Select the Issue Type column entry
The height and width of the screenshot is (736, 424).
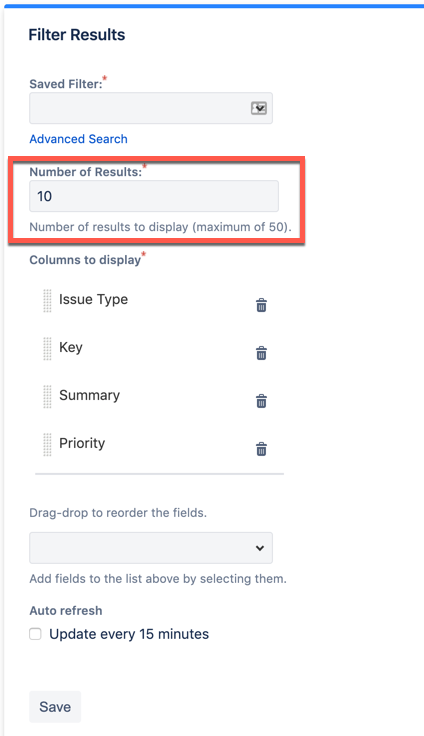[93, 299]
